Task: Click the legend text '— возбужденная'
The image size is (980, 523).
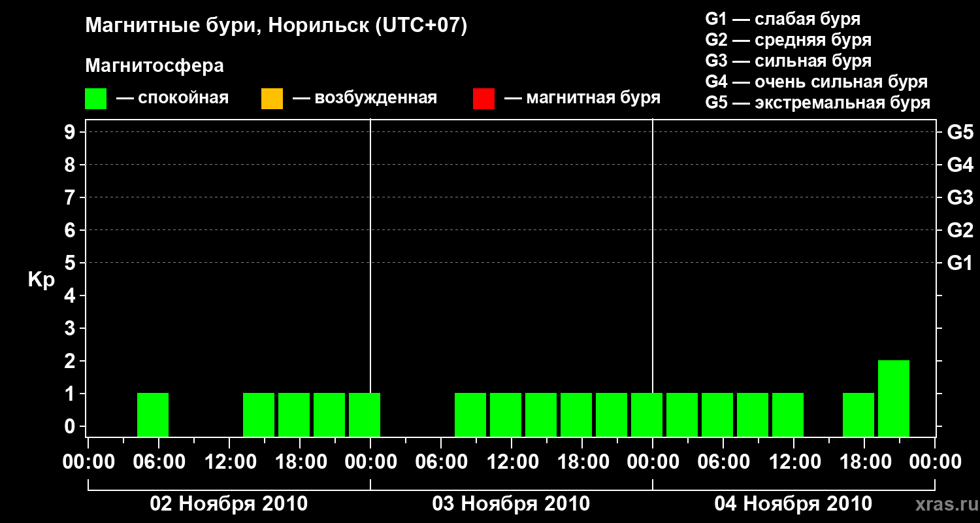Action: tap(365, 98)
